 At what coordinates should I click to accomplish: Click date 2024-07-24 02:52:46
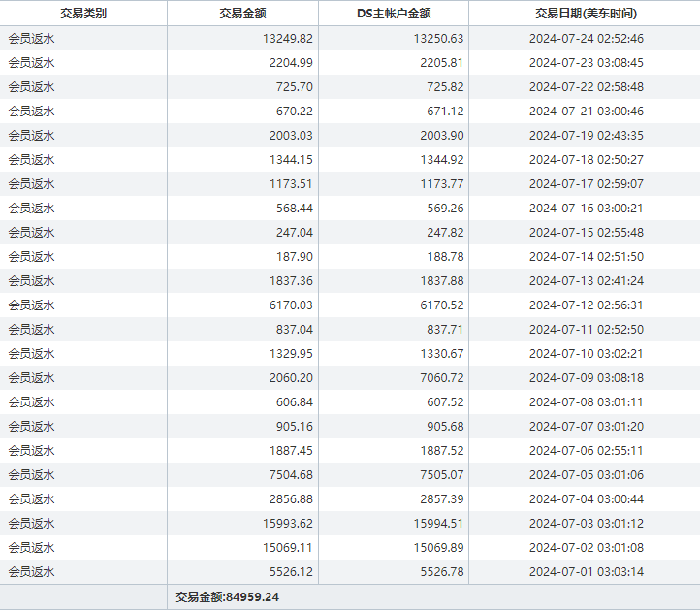click(x=587, y=39)
